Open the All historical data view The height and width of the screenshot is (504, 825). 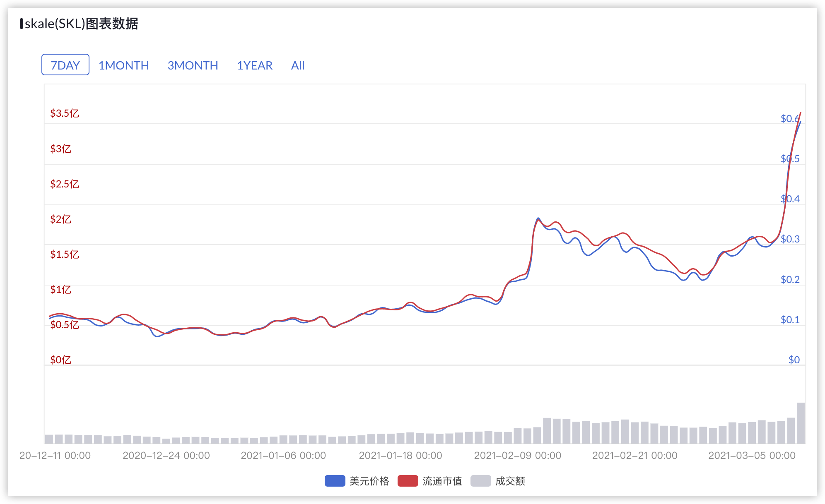[x=298, y=65]
